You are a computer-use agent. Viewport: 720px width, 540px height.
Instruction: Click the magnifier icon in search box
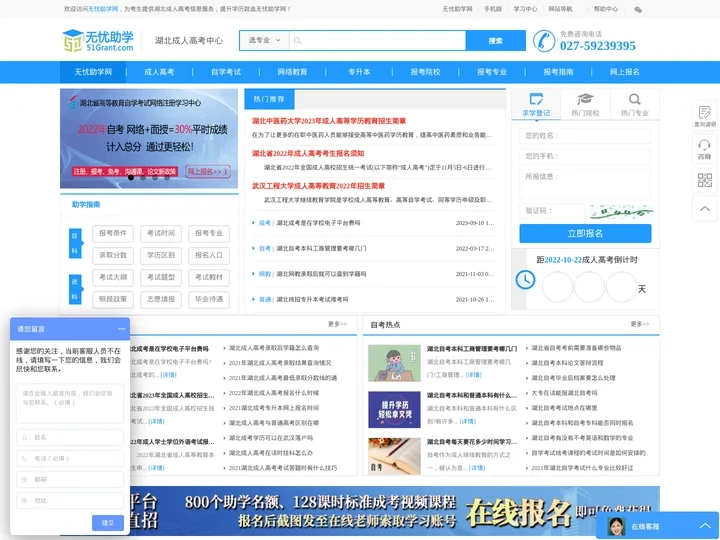(x=297, y=41)
